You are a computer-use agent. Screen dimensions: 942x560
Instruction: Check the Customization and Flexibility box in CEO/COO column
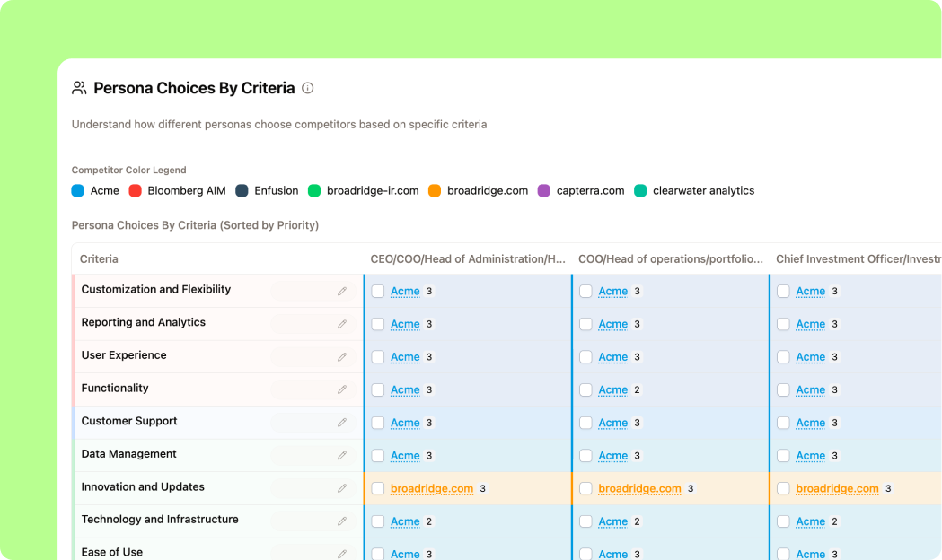[378, 291]
